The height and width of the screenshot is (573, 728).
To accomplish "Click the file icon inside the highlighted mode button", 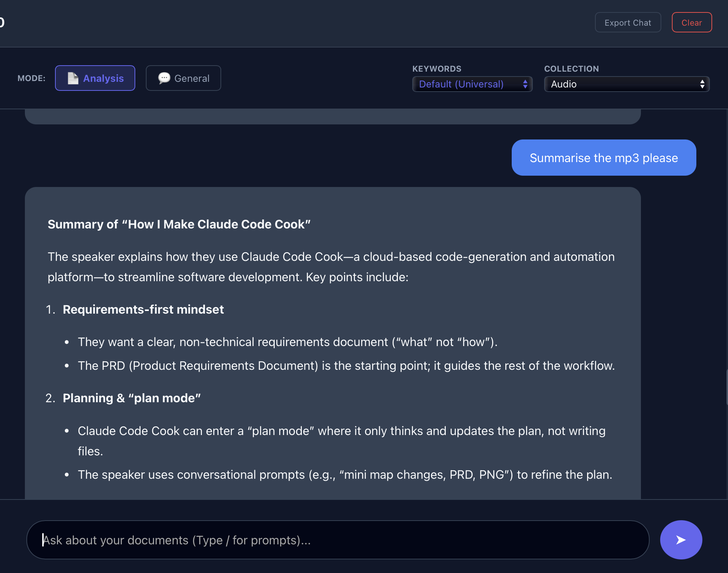I will (72, 78).
